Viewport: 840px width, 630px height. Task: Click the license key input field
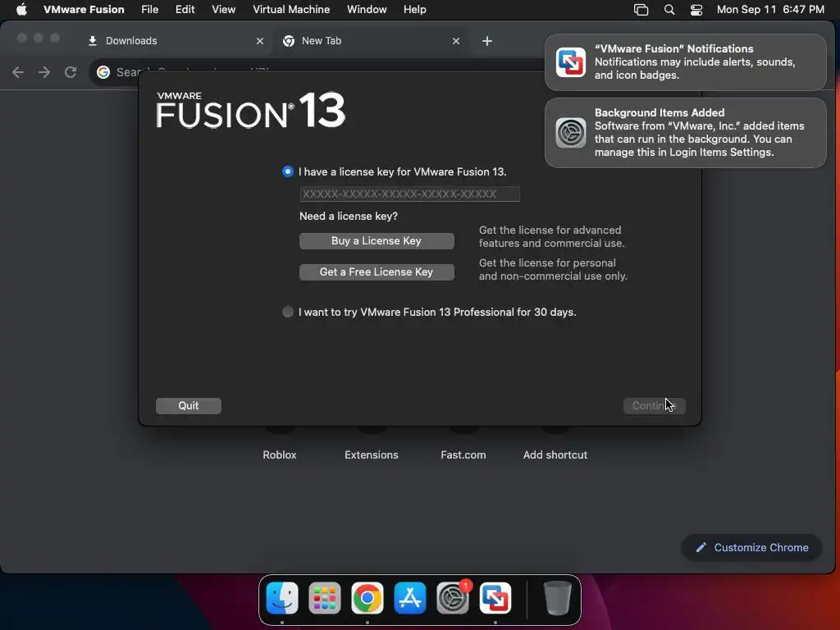[x=409, y=194]
